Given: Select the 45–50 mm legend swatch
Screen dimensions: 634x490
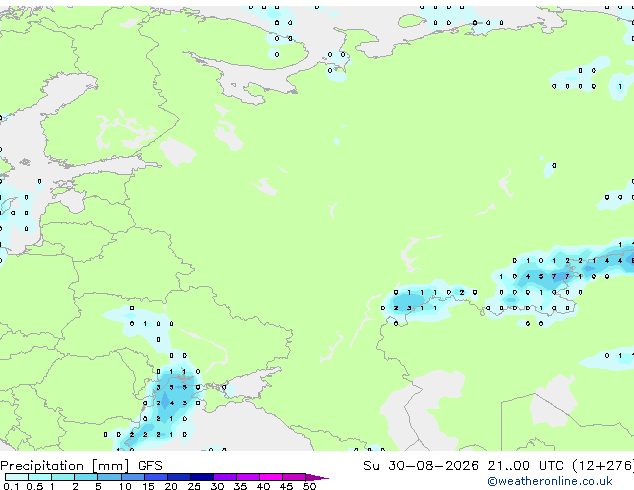Looking at the screenshot, I should 294,477.
